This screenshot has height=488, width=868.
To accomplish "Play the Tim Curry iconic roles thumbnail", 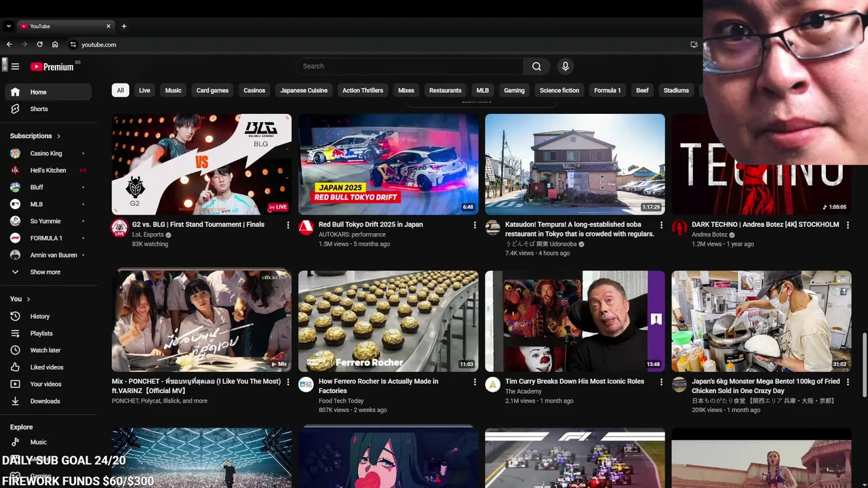I will [x=575, y=321].
